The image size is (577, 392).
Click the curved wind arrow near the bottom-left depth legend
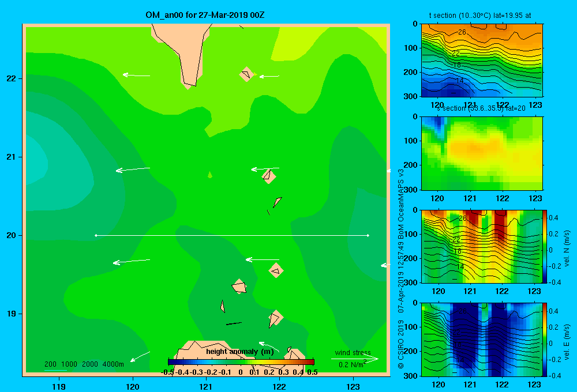(140, 356)
